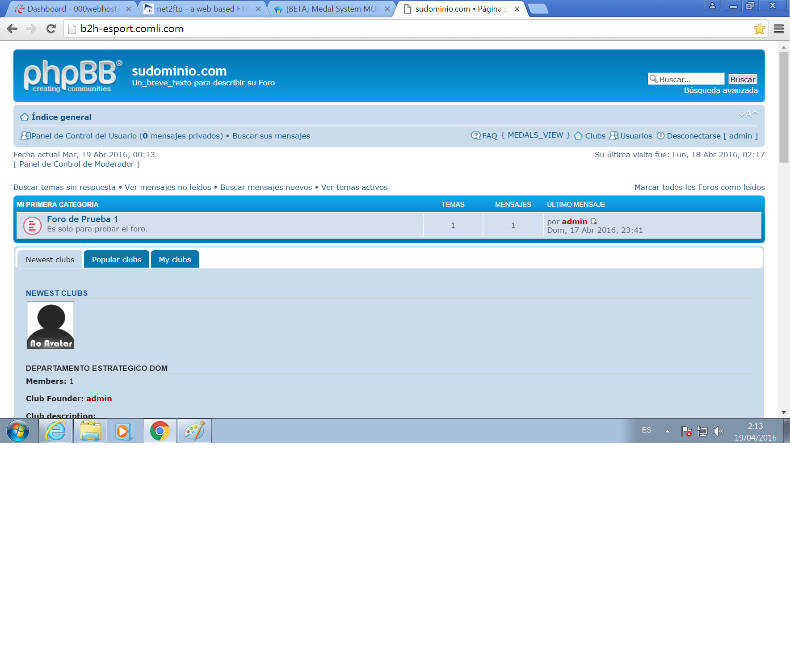Click the font size change icon
Screen dimensions: 790x672
[748, 114]
